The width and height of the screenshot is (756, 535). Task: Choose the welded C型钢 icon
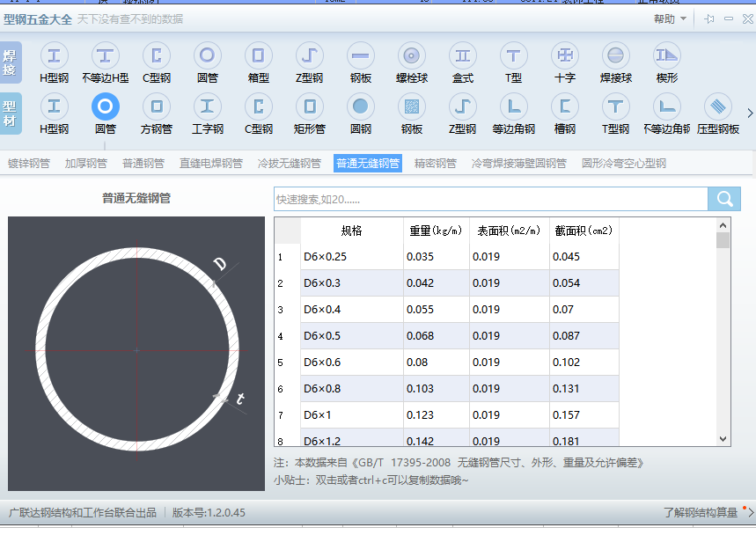[156, 56]
